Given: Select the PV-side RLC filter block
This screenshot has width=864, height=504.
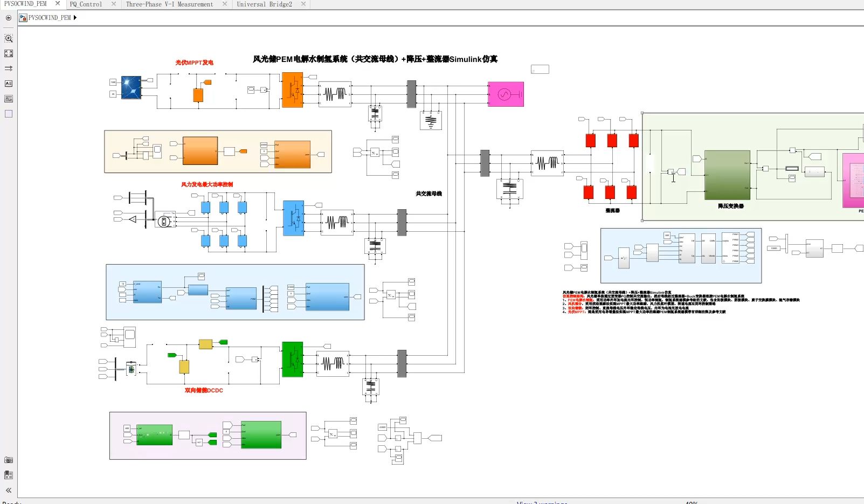Looking at the screenshot, I should (x=335, y=94).
